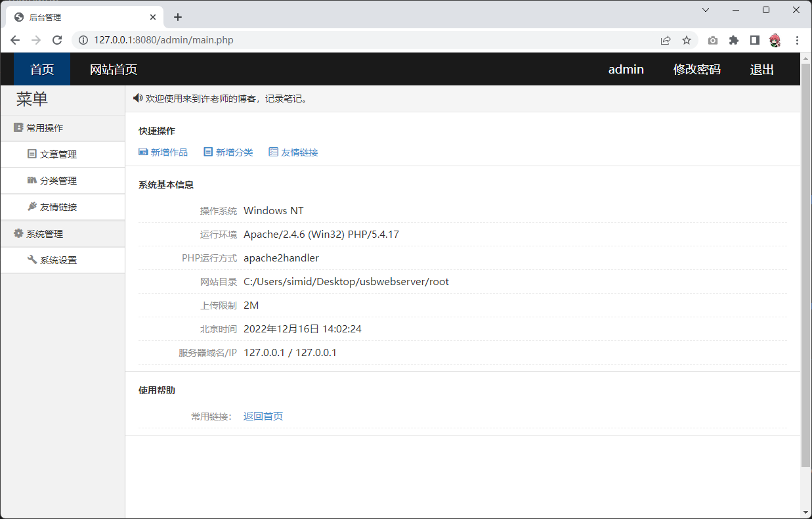The image size is (812, 519).
Task: Open 文章管理 in the sidebar
Action: [58, 154]
